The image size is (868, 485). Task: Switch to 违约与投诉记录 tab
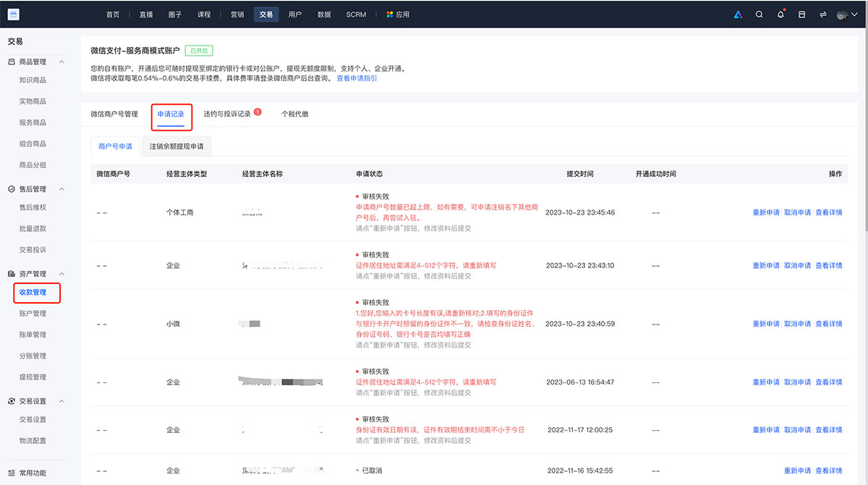pos(227,114)
